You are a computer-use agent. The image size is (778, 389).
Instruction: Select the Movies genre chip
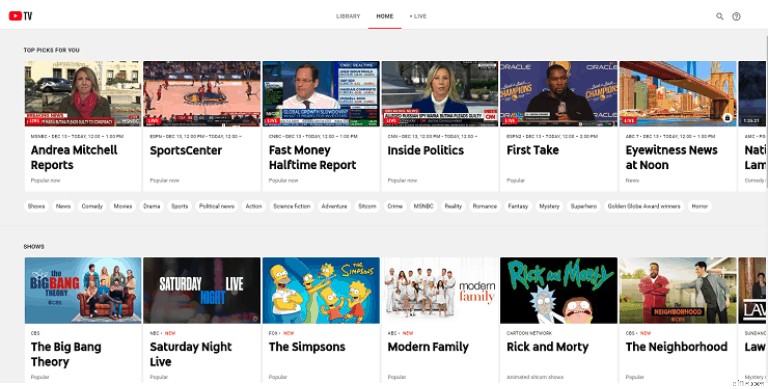tap(123, 206)
